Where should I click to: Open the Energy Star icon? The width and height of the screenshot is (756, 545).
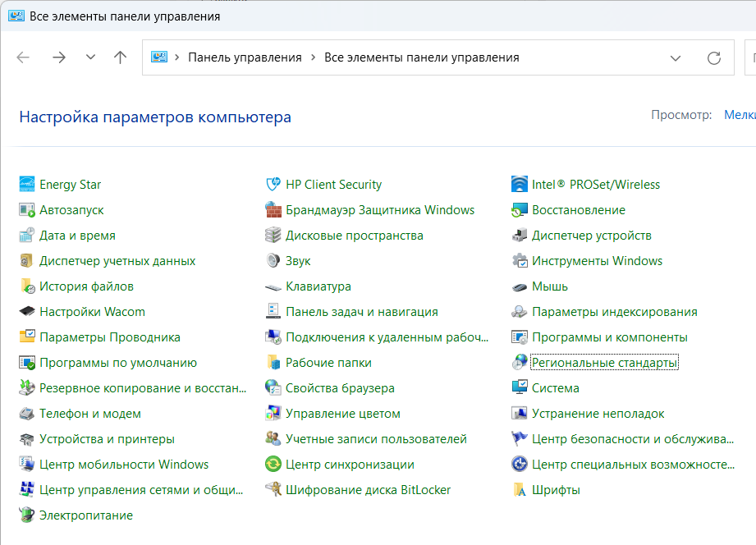pos(27,184)
